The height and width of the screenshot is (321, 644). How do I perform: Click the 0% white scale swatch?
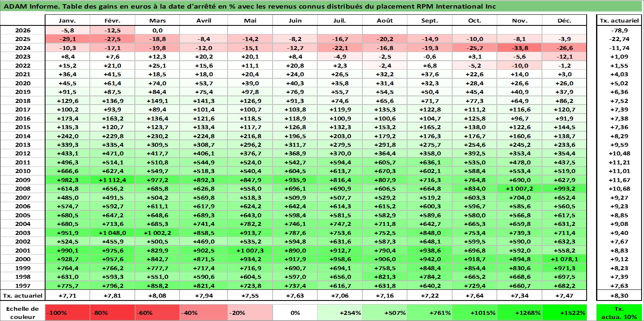coord(295,312)
